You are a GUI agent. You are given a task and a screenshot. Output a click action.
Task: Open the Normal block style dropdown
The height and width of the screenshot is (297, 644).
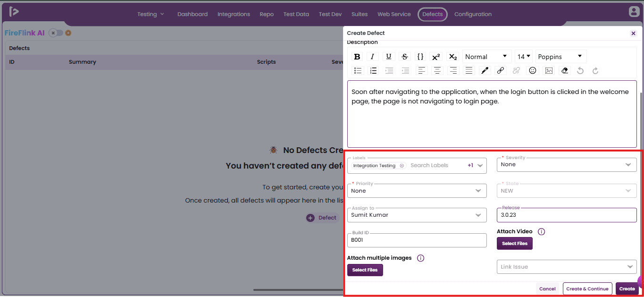coord(487,57)
